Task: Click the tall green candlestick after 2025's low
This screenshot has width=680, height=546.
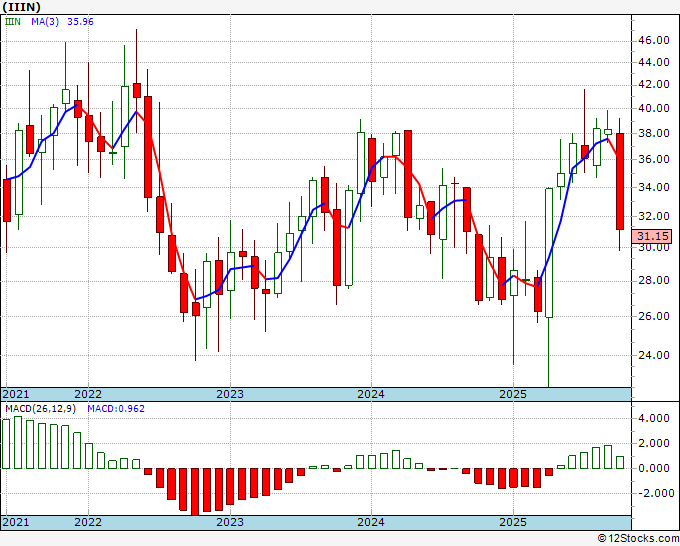Action: tap(549, 253)
